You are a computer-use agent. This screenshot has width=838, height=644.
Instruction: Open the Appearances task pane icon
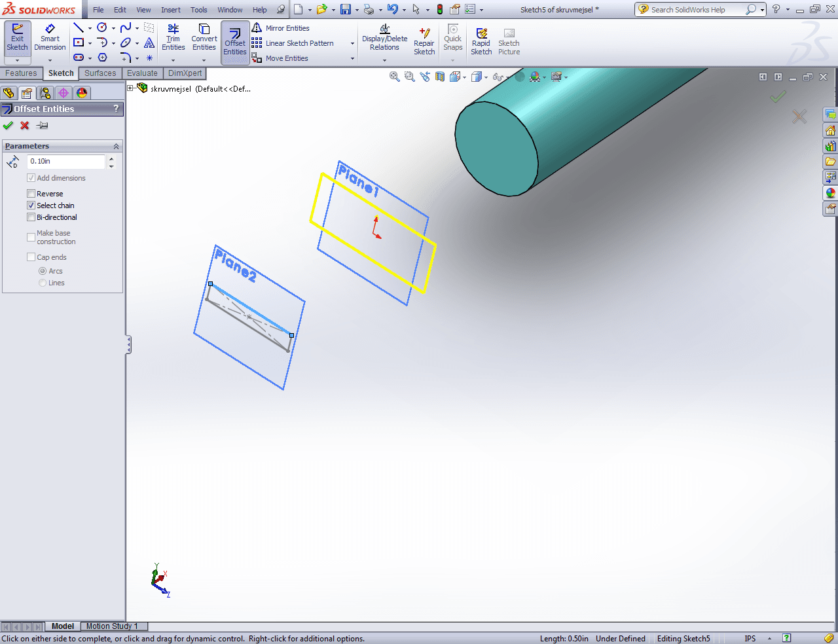(831, 192)
